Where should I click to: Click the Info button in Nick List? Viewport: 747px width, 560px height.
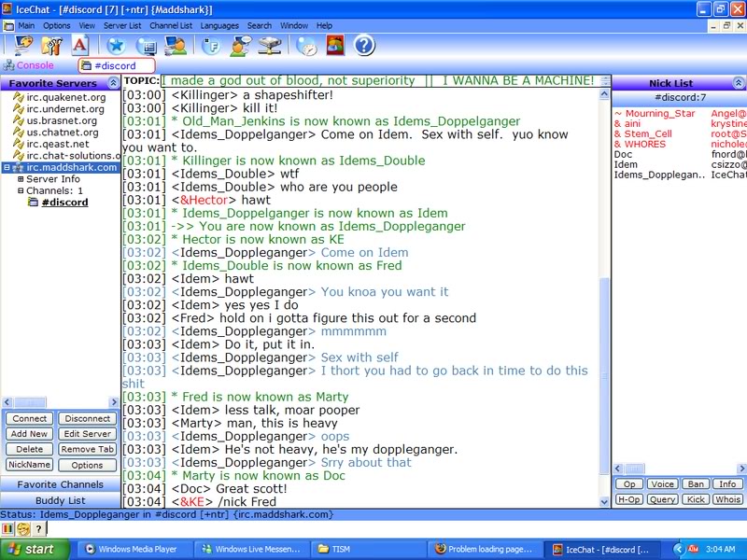[x=727, y=483]
